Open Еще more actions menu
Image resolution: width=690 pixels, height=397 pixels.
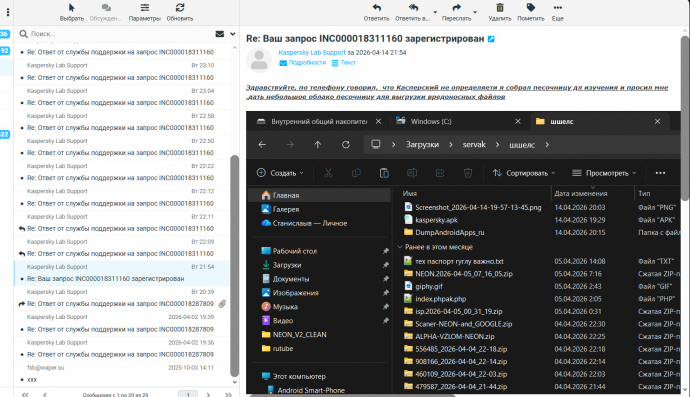[x=558, y=12]
